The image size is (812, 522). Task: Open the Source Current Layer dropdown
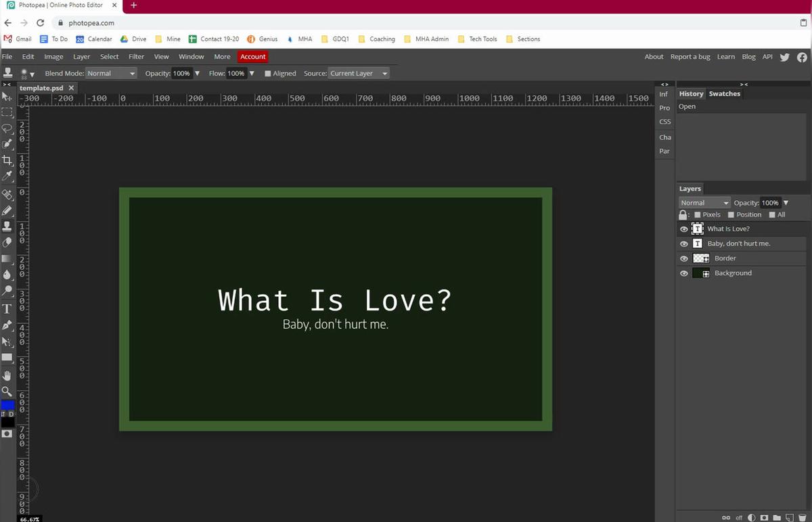coord(359,74)
